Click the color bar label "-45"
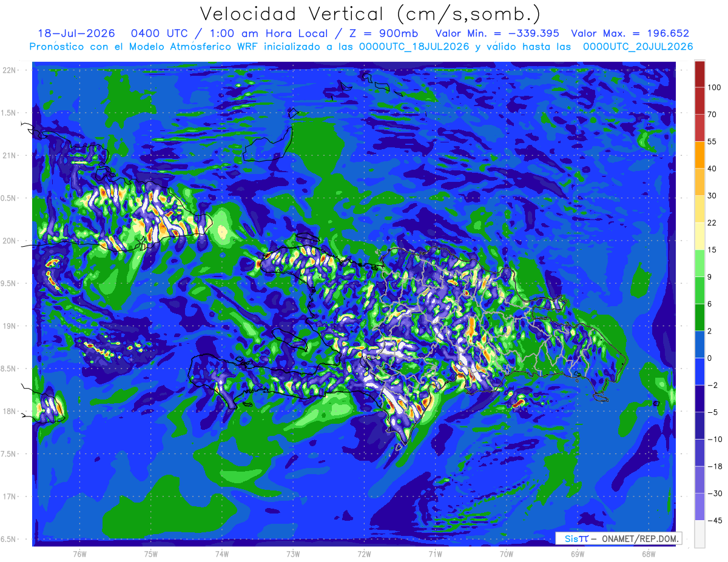 [x=714, y=520]
